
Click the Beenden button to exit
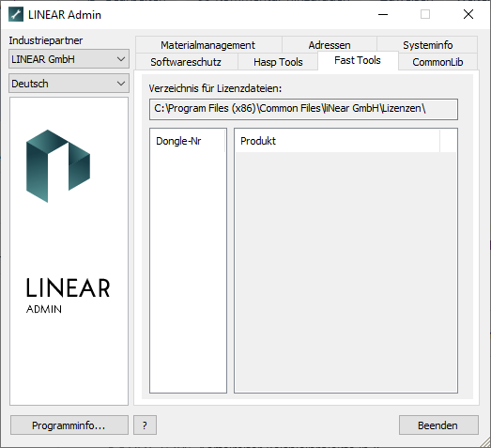(438, 425)
